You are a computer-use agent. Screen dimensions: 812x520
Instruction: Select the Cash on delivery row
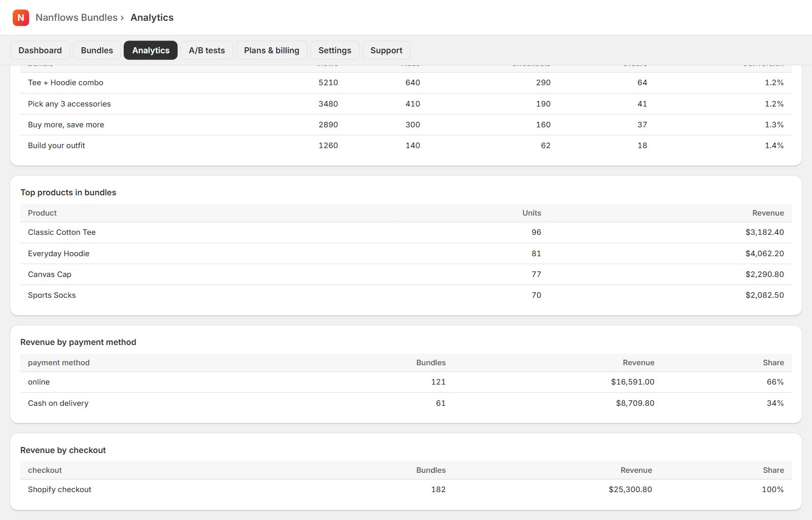406,403
